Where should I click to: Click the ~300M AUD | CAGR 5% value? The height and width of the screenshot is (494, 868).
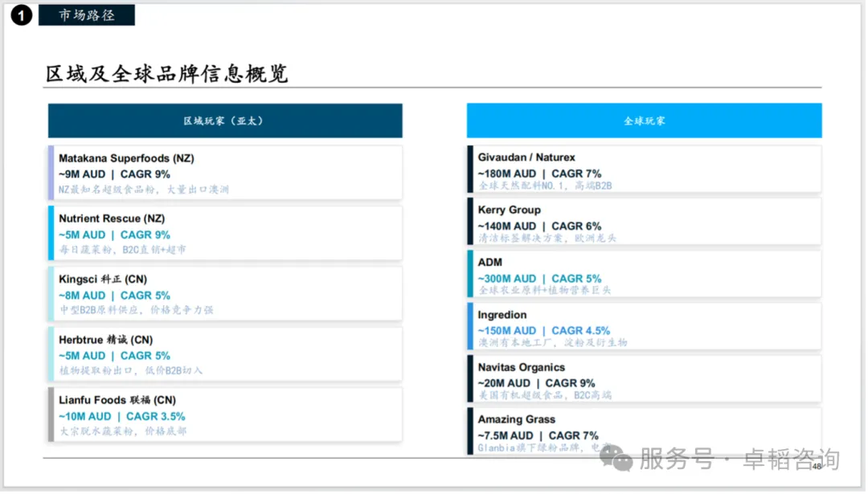click(540, 278)
